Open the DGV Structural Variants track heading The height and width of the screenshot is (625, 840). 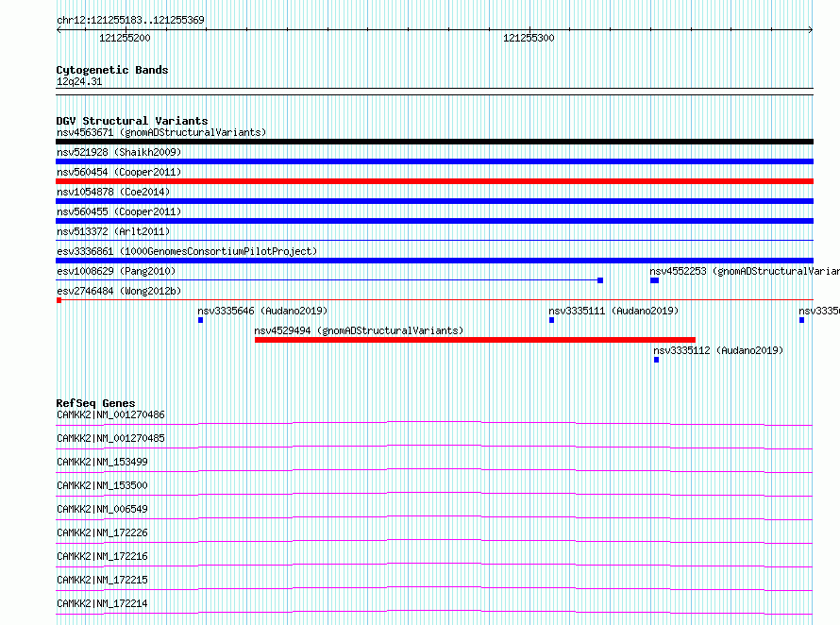click(x=132, y=121)
